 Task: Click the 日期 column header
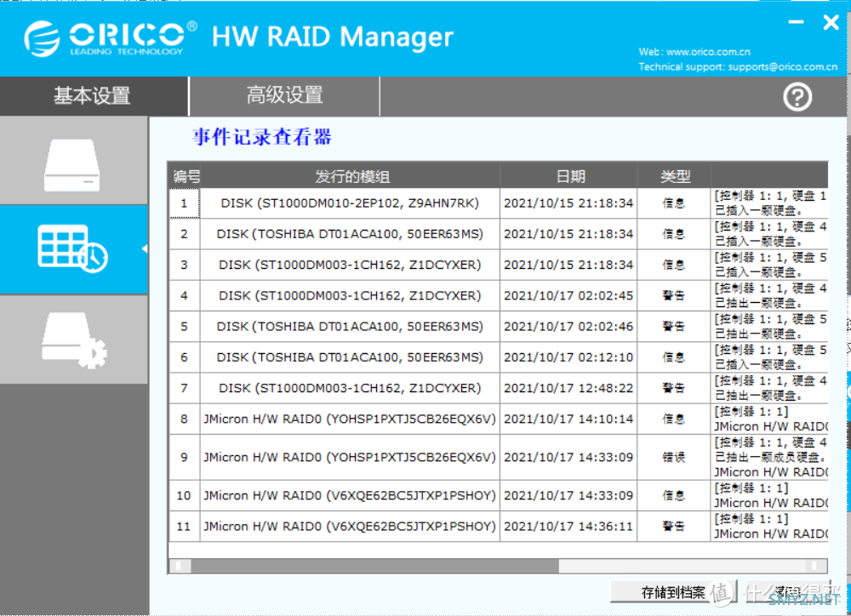coord(568,176)
